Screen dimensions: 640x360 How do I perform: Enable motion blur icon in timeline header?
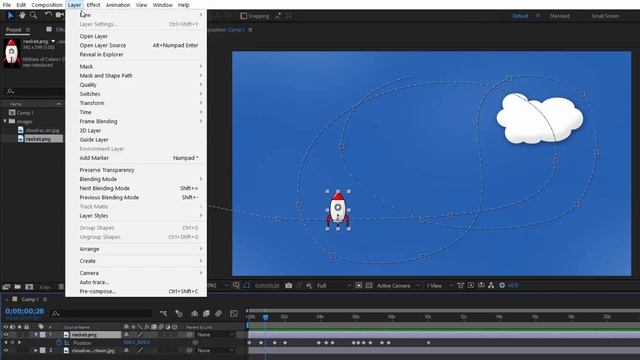(218, 313)
